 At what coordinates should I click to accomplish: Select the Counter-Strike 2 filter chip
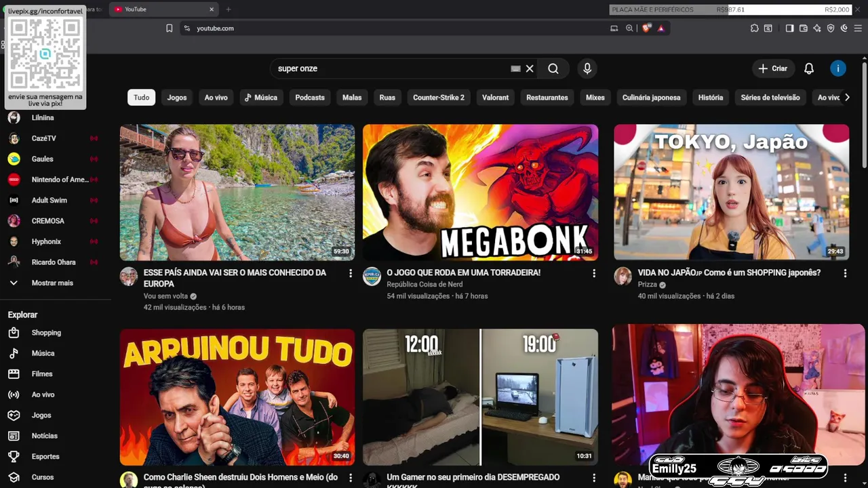439,98
